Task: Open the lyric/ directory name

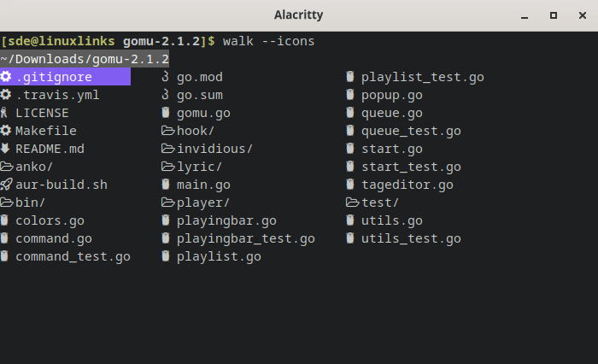Action: (199, 167)
